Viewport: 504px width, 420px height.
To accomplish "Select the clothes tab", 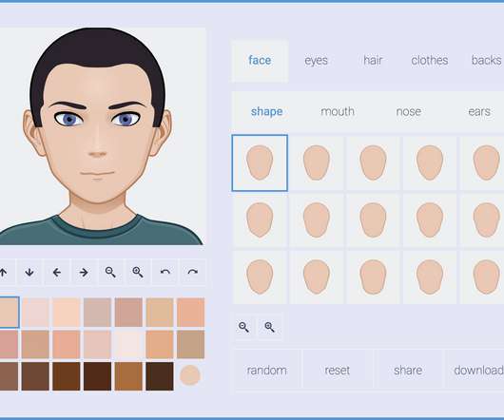I will pos(430,61).
